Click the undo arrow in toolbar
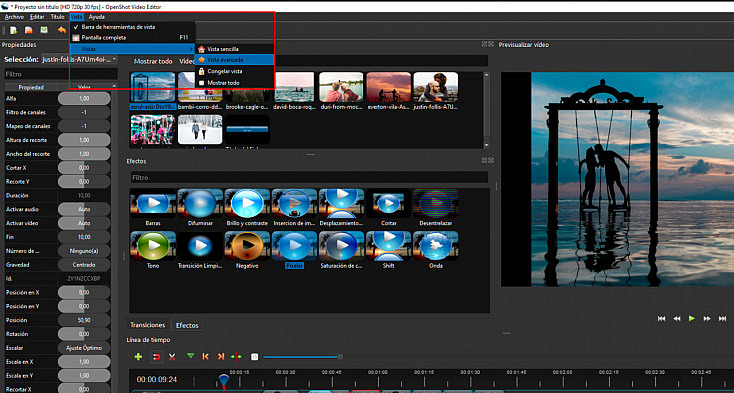Image resolution: width=734 pixels, height=393 pixels. coord(62,30)
